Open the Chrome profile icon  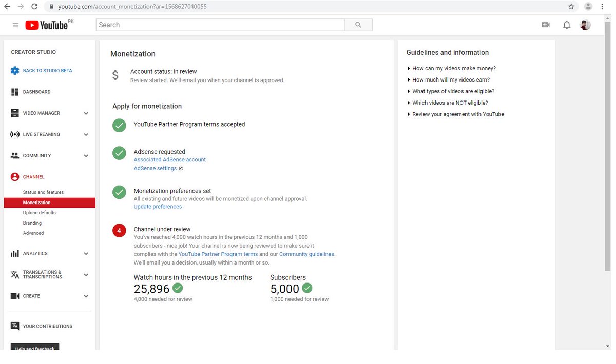pos(588,7)
